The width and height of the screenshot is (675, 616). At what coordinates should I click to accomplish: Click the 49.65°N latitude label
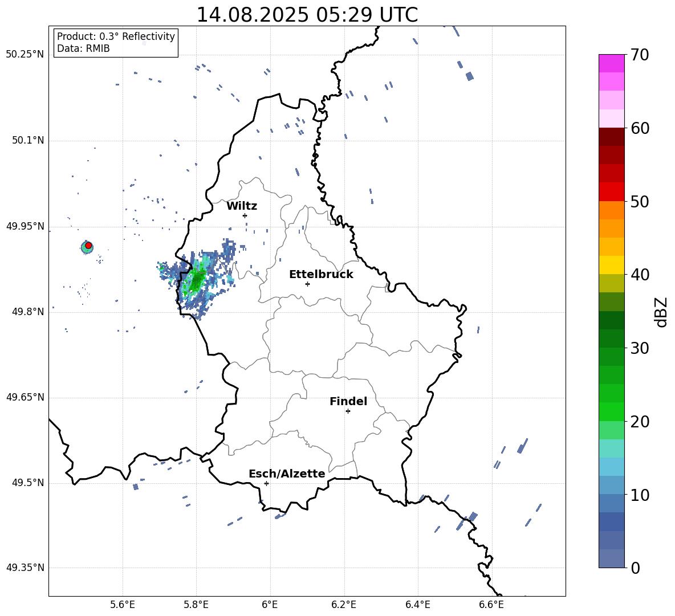pos(25,397)
